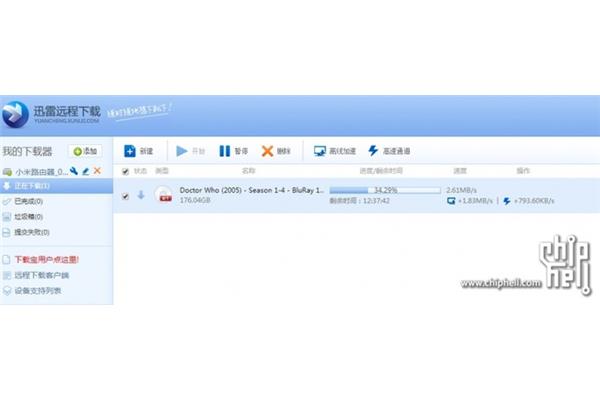Click the lightning icon beside +793.60KB/s
This screenshot has width=600, height=400.
coord(507,201)
